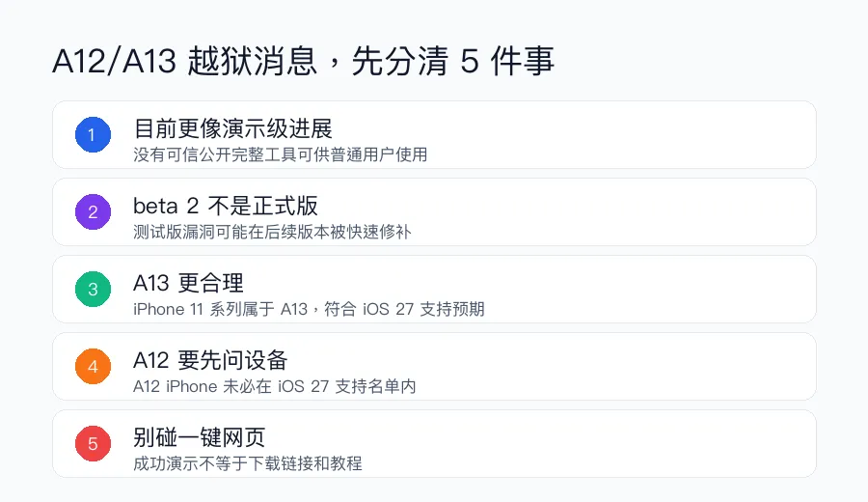Click the red number 5 circle

point(93,443)
